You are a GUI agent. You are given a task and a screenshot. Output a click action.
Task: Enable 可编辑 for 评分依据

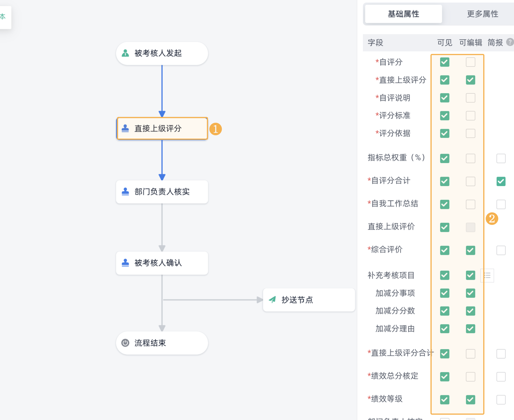(470, 133)
